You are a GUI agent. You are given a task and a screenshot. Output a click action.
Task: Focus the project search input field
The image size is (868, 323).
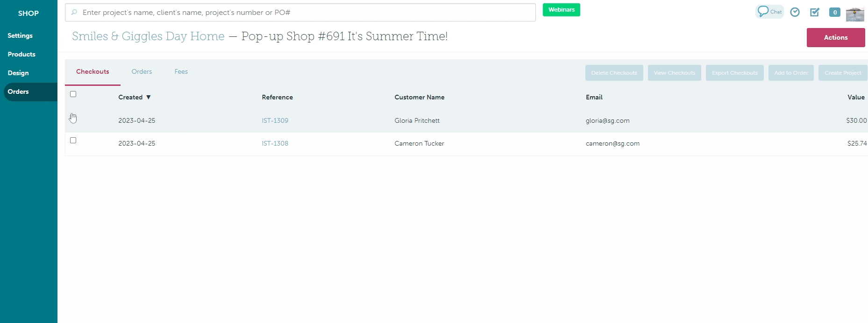point(304,13)
